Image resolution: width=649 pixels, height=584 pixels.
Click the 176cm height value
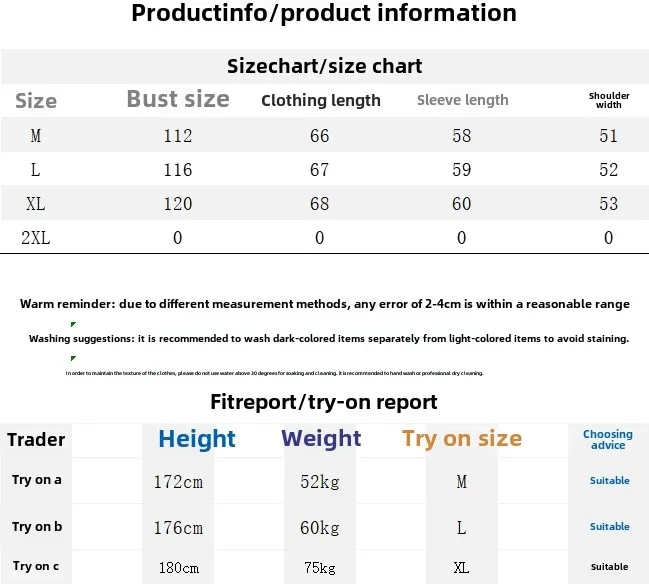pos(178,528)
